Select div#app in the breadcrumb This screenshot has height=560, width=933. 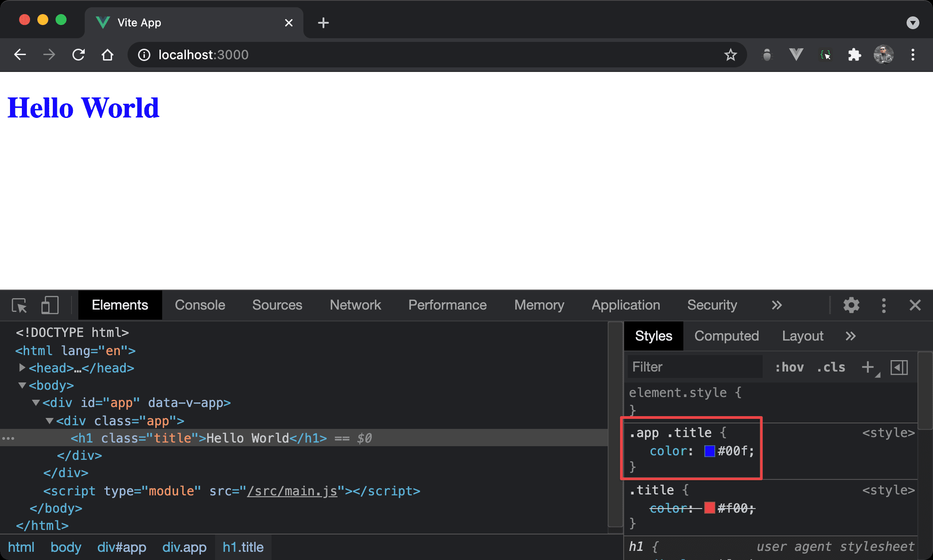(x=122, y=547)
